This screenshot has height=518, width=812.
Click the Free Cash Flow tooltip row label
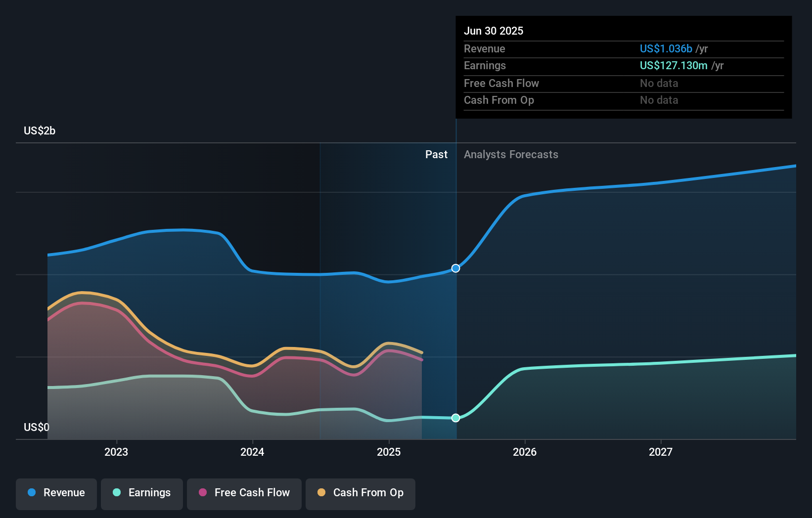501,83
